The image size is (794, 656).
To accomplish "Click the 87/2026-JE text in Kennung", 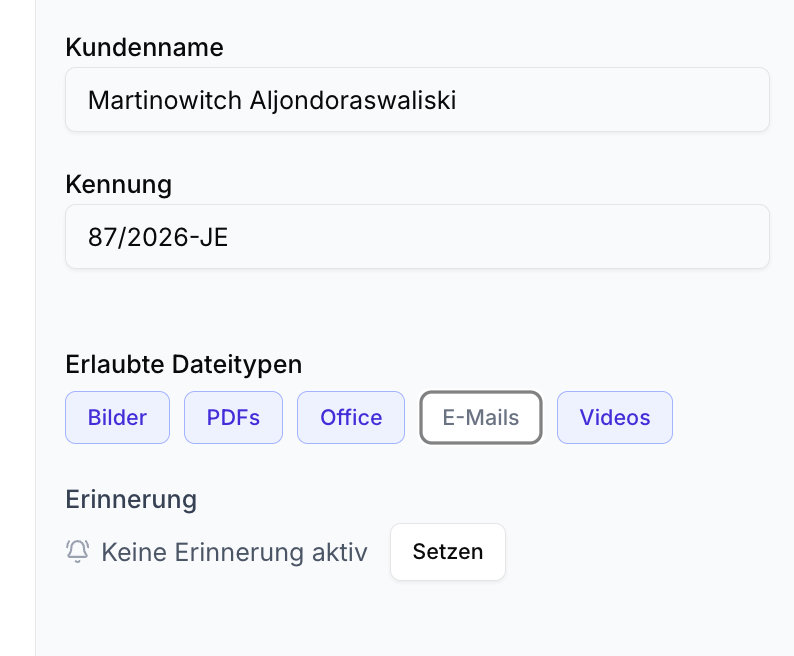I will (x=158, y=238).
